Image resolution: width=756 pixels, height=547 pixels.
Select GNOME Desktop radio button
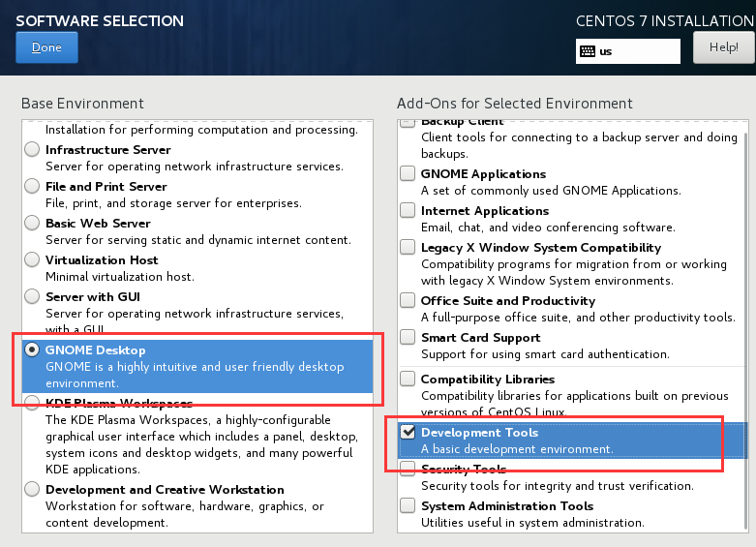[x=32, y=349]
